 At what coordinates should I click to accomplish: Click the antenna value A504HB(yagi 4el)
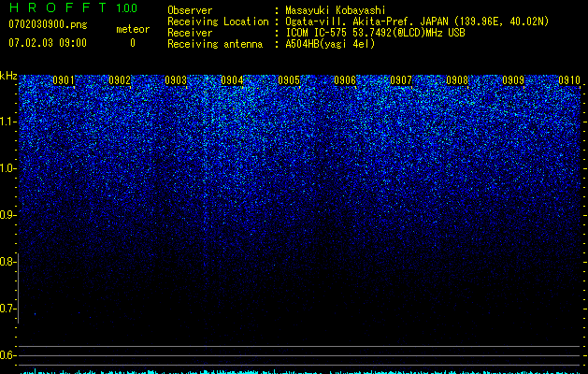(330, 44)
